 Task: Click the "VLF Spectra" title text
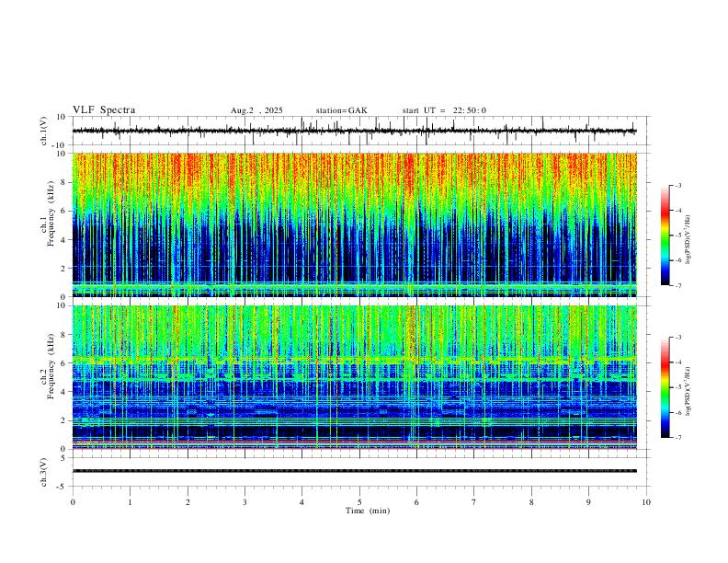104,110
